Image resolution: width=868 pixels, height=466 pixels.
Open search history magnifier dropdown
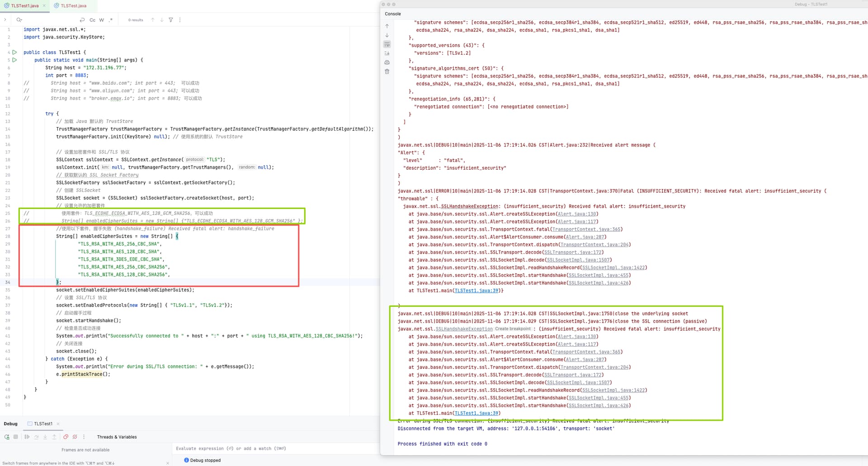tap(19, 20)
